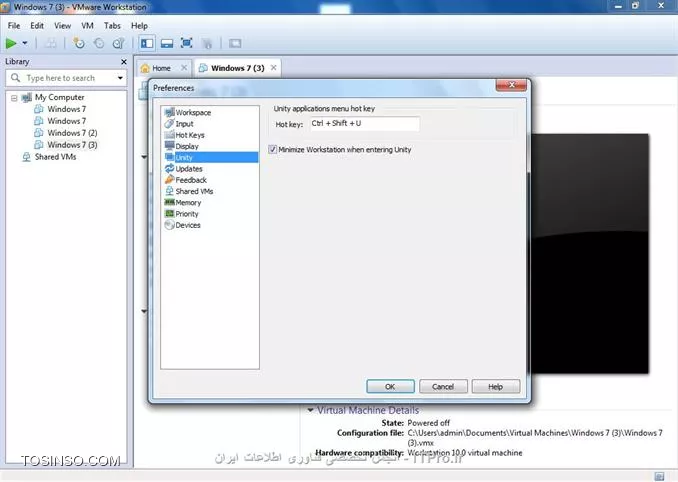This screenshot has width=678, height=482.
Task: Select Memory in Preferences list
Action: tap(188, 202)
